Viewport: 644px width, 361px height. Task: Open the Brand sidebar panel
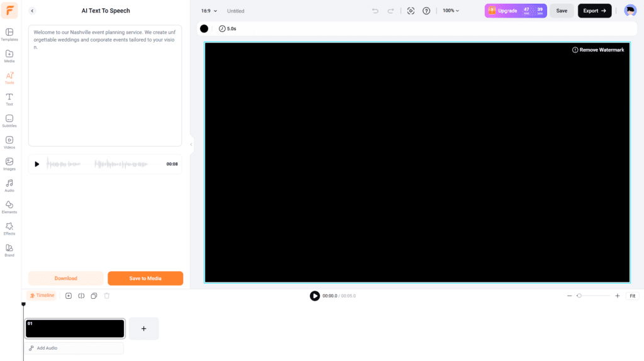point(9,250)
